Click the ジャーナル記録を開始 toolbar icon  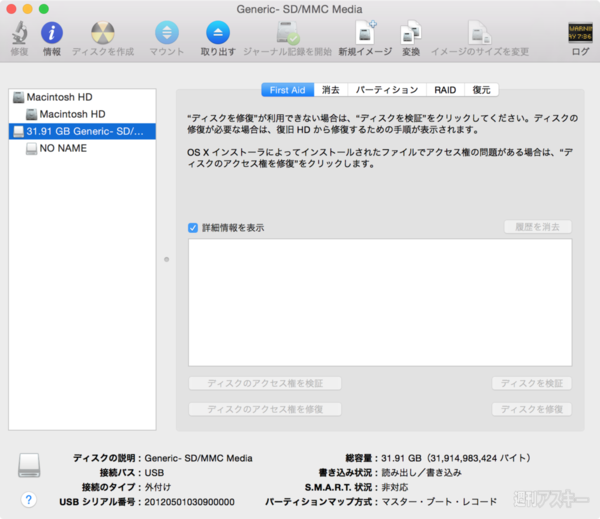pos(287,34)
